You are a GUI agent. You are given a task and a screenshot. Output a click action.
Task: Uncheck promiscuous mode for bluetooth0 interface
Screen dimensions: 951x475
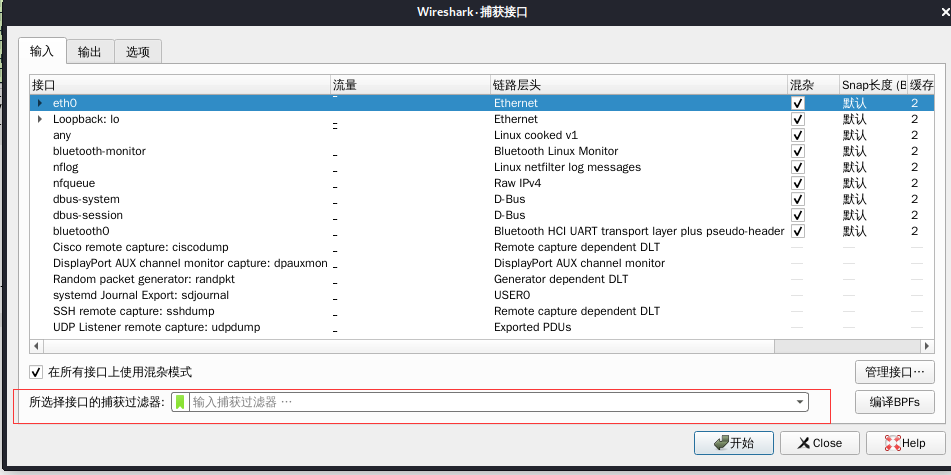(x=798, y=231)
